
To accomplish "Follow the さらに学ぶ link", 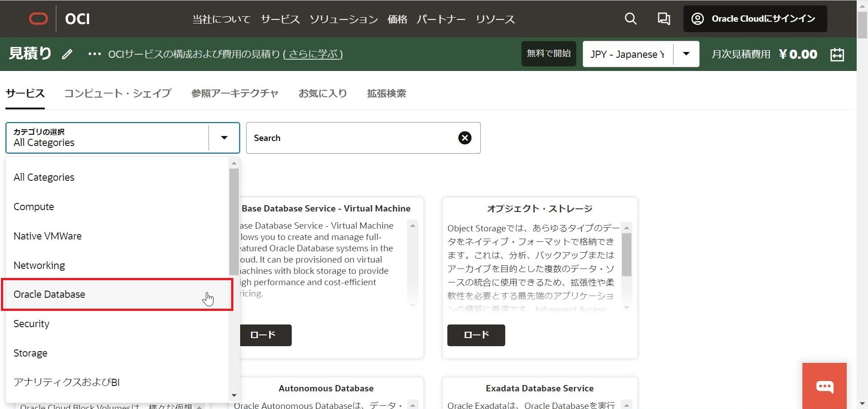I will (x=313, y=54).
